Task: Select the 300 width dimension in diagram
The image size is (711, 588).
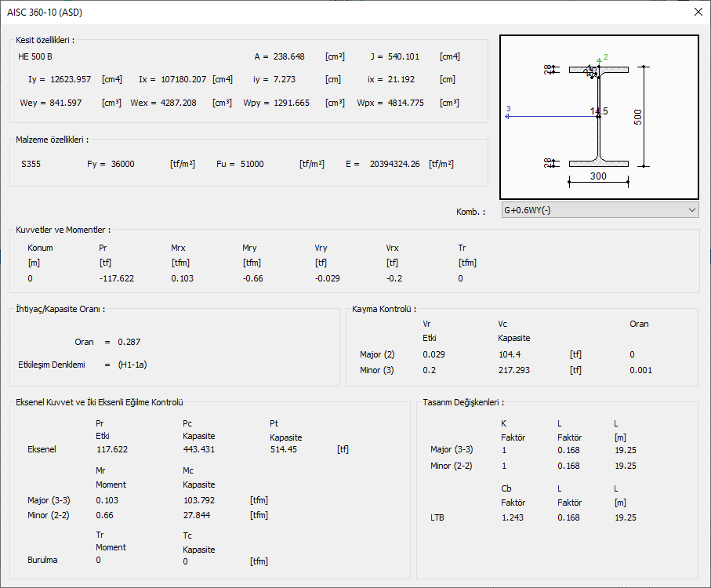Action: point(598,176)
